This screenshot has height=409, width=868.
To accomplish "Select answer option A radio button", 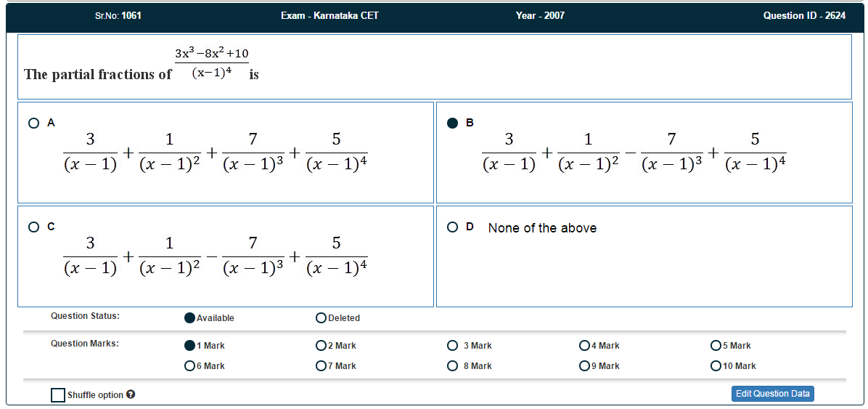I will click(34, 123).
